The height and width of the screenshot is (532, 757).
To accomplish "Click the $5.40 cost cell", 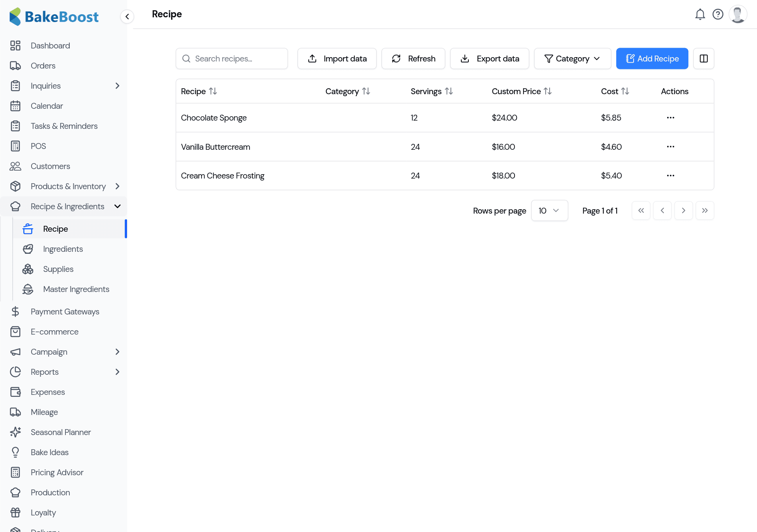I will [x=612, y=176].
